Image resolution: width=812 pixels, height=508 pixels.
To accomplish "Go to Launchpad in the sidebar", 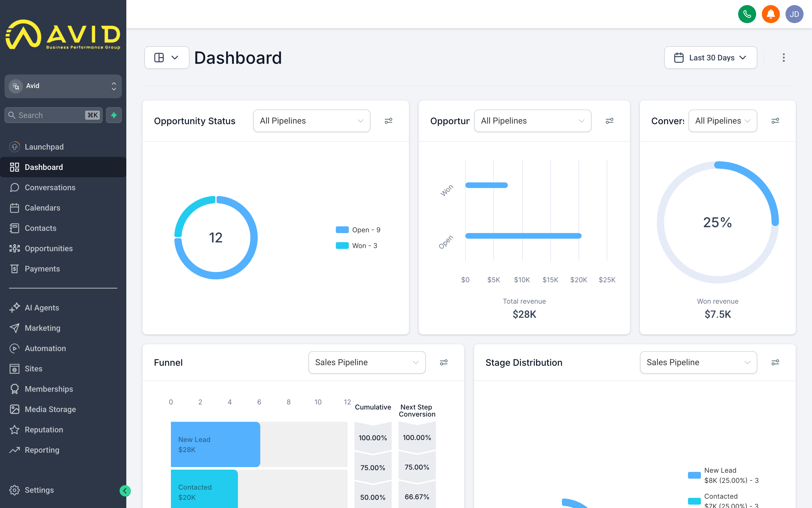I will pos(63,147).
